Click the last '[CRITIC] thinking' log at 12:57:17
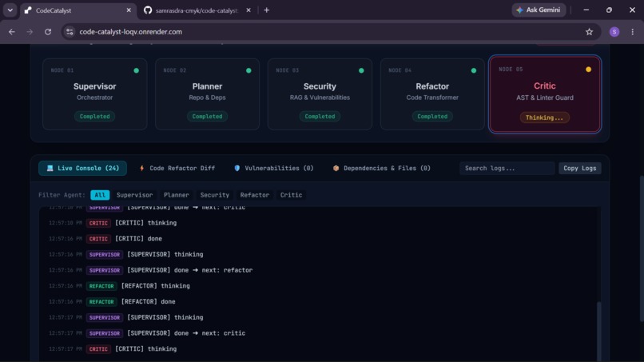Viewport: 644px width, 362px height. (145, 349)
